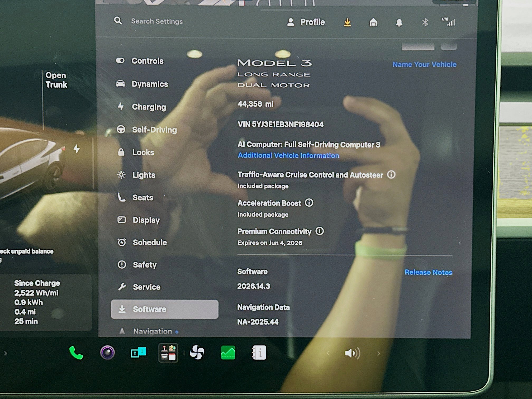Open the Phone app in the dock
This screenshot has width=532, height=399.
tap(76, 353)
